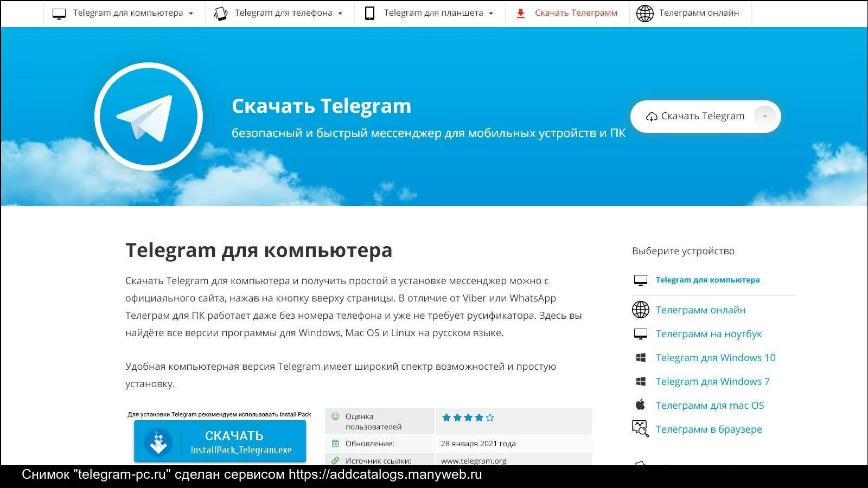
Task: Open sidebar link Телеграмм для mac OS
Action: 710,406
